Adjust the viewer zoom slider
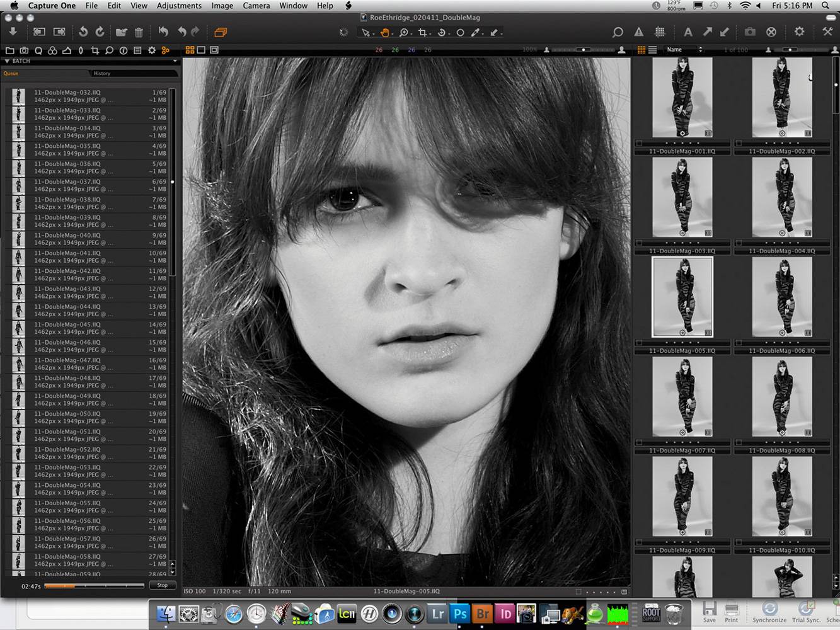 (584, 50)
